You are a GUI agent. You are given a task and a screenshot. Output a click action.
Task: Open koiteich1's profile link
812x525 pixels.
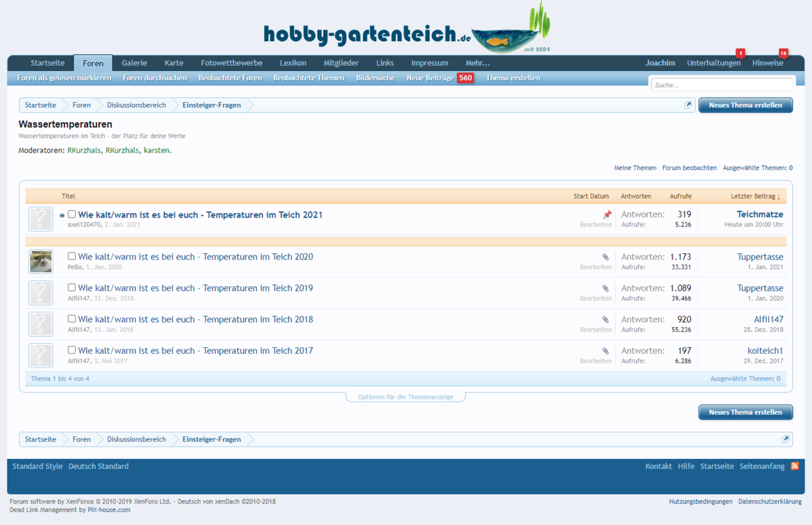click(x=765, y=351)
